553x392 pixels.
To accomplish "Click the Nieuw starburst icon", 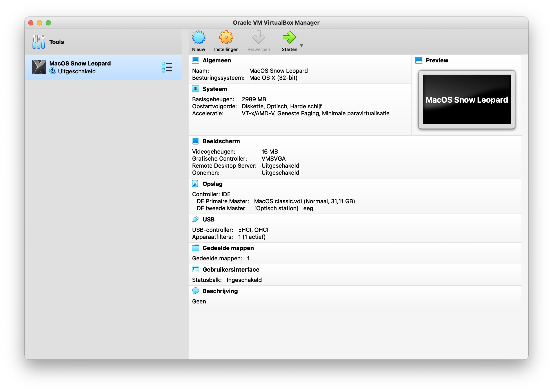I will tap(198, 37).
